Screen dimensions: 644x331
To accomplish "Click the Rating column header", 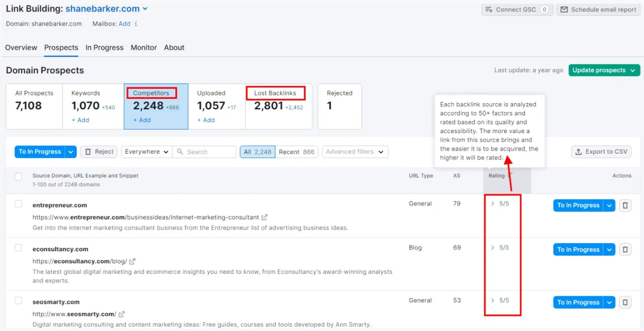I will (496, 176).
